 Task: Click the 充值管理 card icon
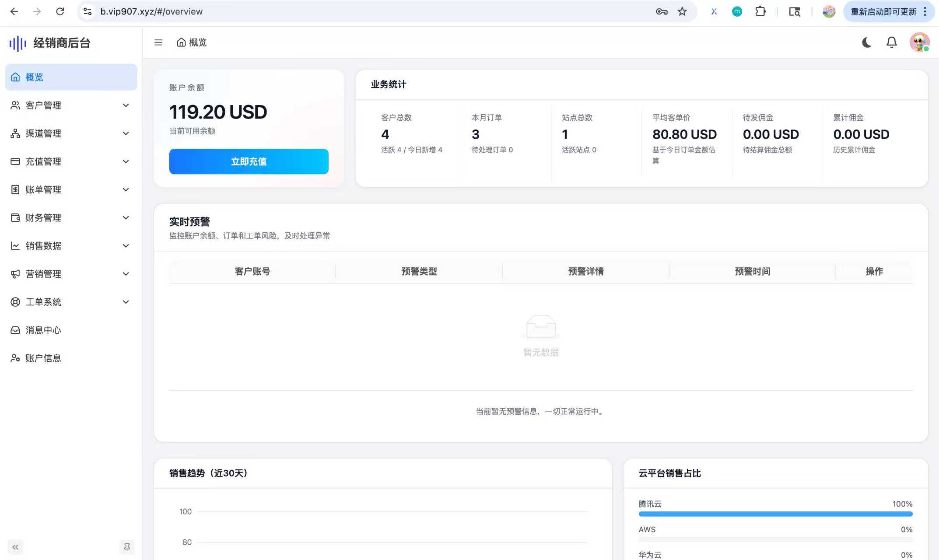[x=15, y=161]
